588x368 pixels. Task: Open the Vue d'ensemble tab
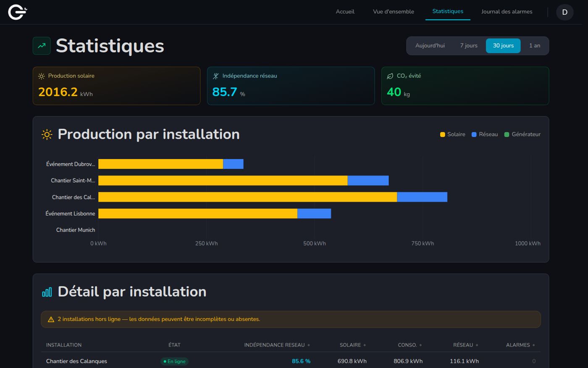[x=394, y=12]
